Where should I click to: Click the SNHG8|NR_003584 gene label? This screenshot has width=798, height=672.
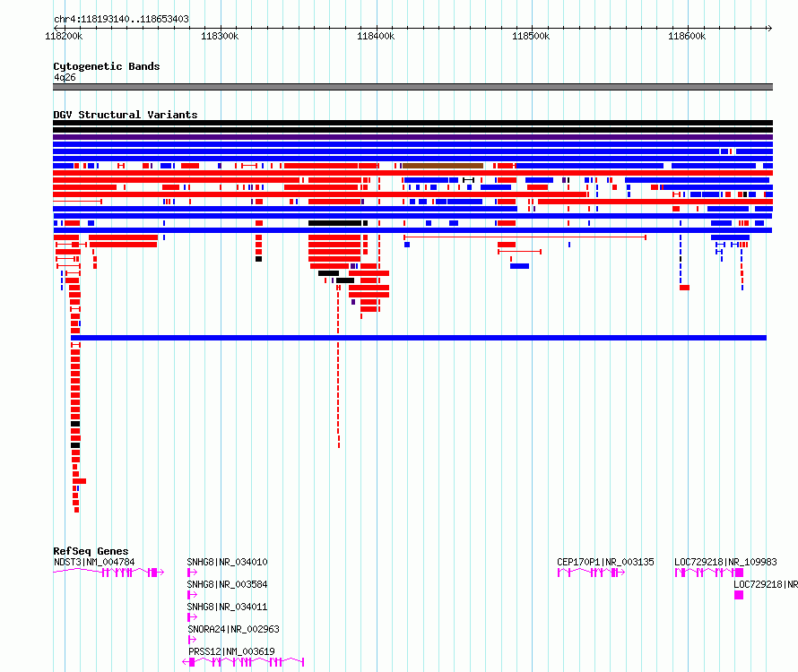(x=227, y=584)
